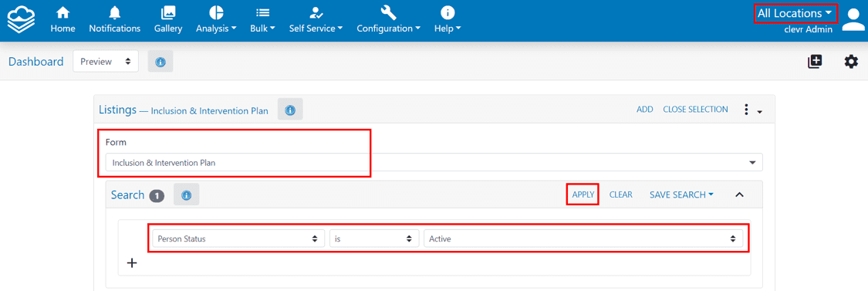The height and width of the screenshot is (291, 868).
Task: Open the Configuration menu
Action: [x=388, y=20]
